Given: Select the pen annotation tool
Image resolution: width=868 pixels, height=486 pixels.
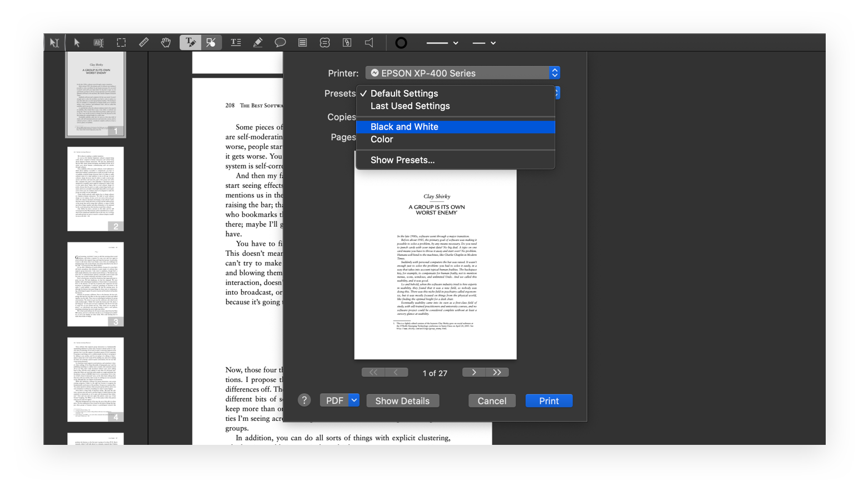Looking at the screenshot, I should click(258, 42).
